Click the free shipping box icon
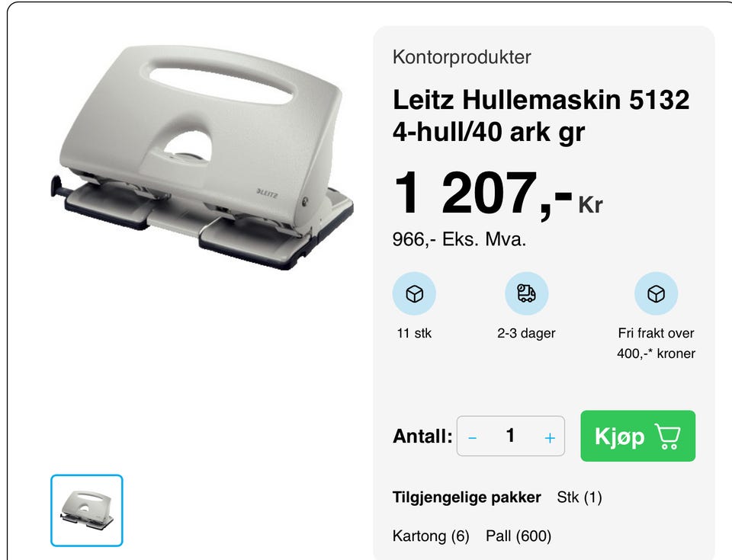This screenshot has height=560, width=732. click(656, 293)
